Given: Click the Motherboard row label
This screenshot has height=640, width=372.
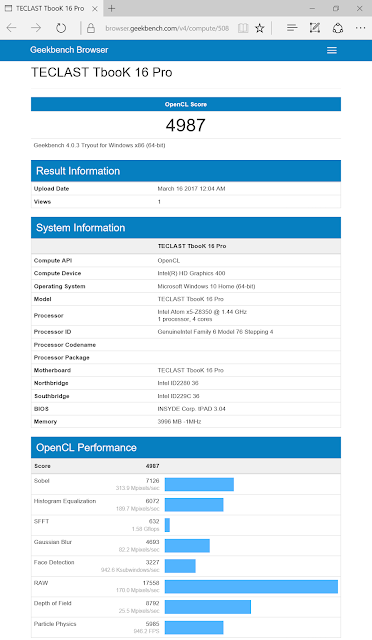Looking at the screenshot, I should coord(52,370).
